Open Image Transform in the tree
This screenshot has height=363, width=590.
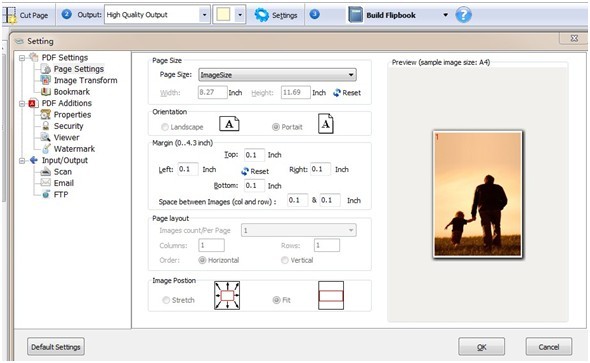point(85,80)
